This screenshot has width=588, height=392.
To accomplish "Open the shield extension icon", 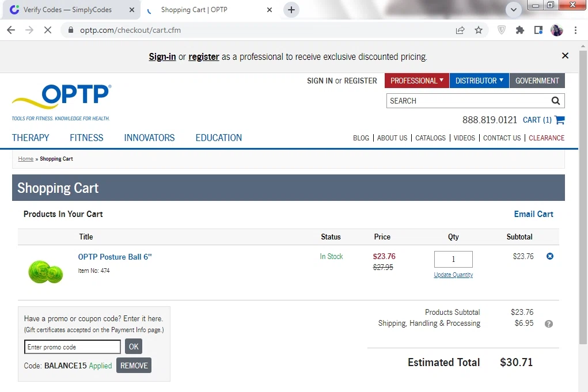I will (502, 30).
